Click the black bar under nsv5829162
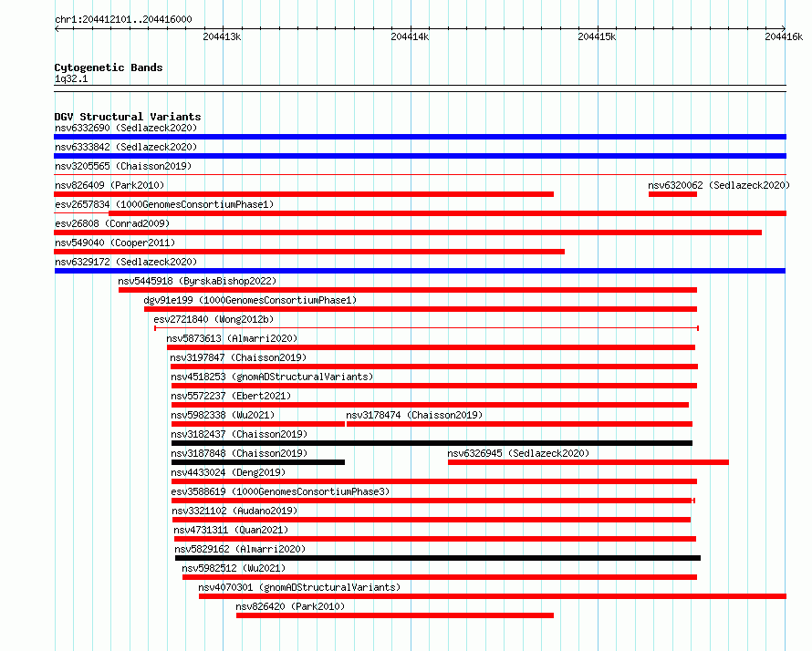Image resolution: width=812 pixels, height=651 pixels. click(438, 558)
